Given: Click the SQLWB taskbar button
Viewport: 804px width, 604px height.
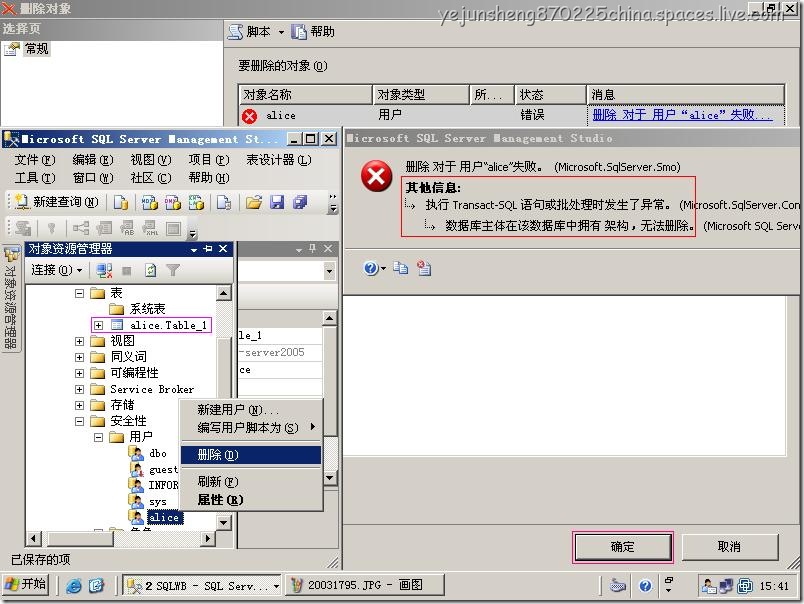Looking at the screenshot, I should [x=202, y=586].
